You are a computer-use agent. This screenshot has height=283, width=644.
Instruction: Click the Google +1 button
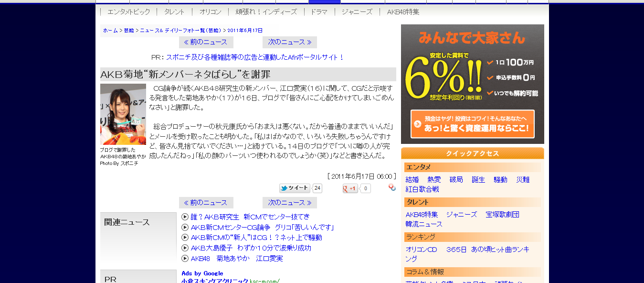(350, 188)
